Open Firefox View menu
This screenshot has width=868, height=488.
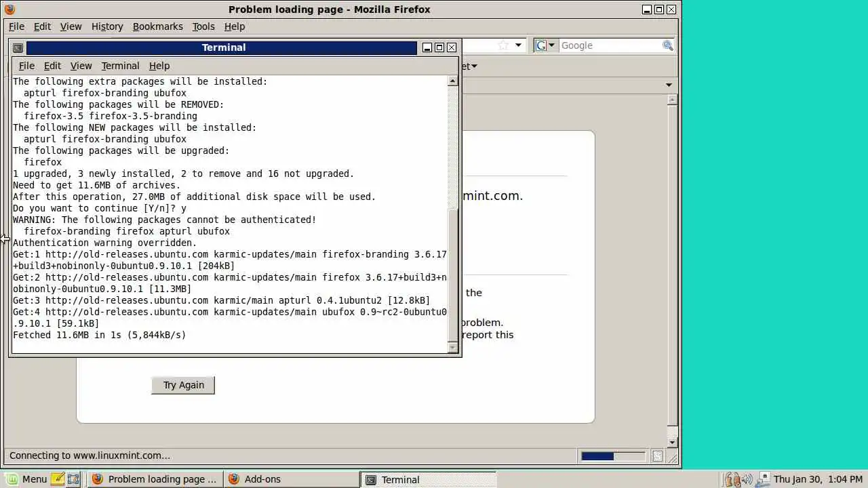(71, 26)
